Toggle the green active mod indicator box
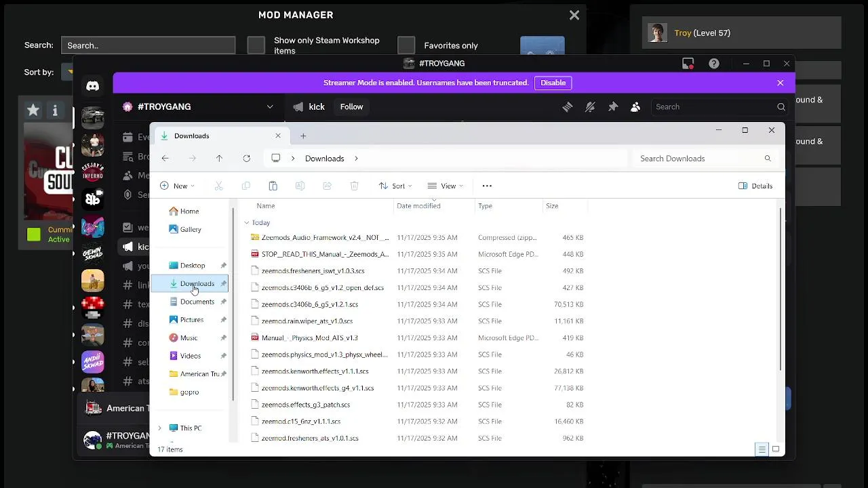This screenshot has width=868, height=488. (x=34, y=235)
